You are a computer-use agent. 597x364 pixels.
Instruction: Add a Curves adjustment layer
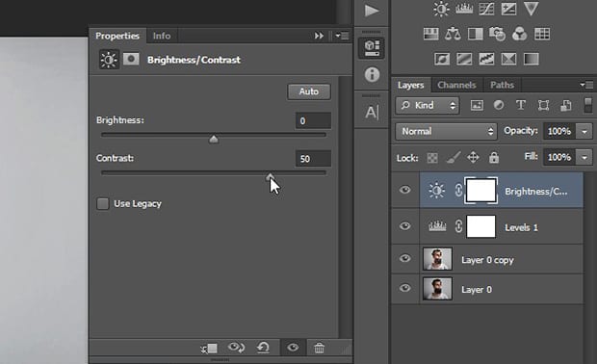click(x=486, y=9)
